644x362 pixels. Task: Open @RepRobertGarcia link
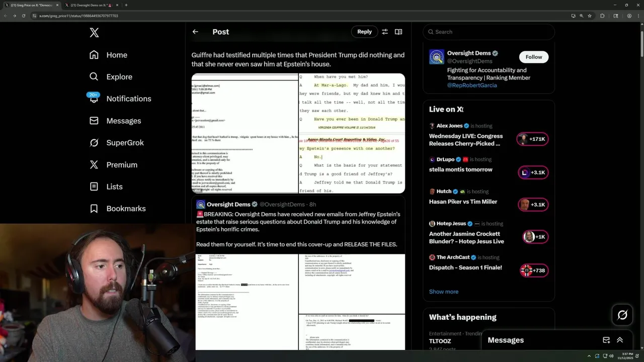pyautogui.click(x=472, y=85)
